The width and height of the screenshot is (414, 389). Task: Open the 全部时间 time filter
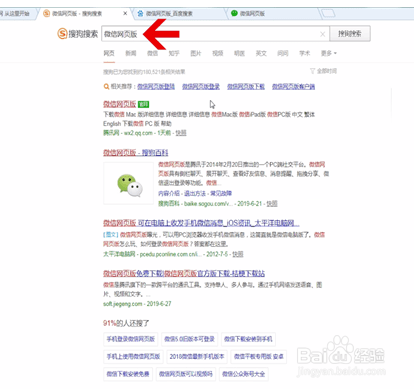pyautogui.click(x=323, y=71)
